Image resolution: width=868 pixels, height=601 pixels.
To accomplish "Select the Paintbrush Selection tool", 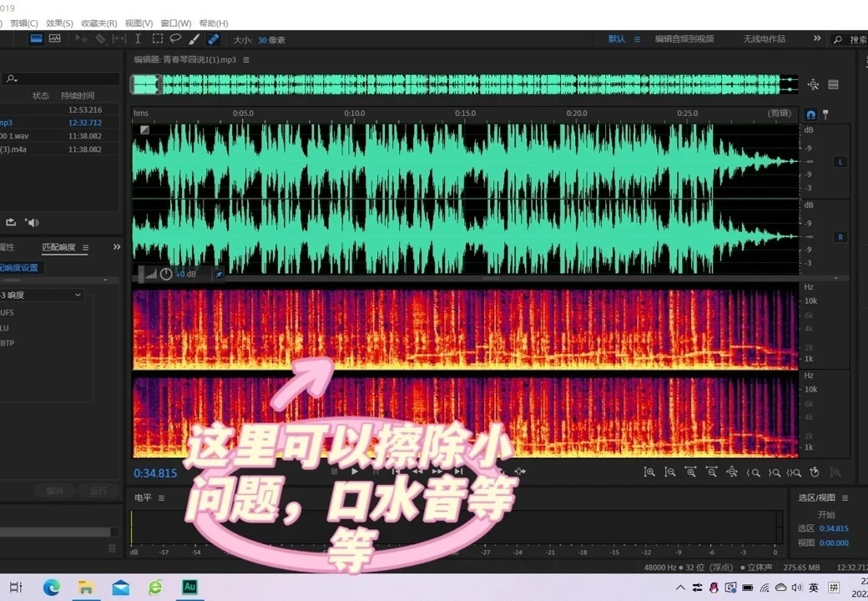I will 194,38.
